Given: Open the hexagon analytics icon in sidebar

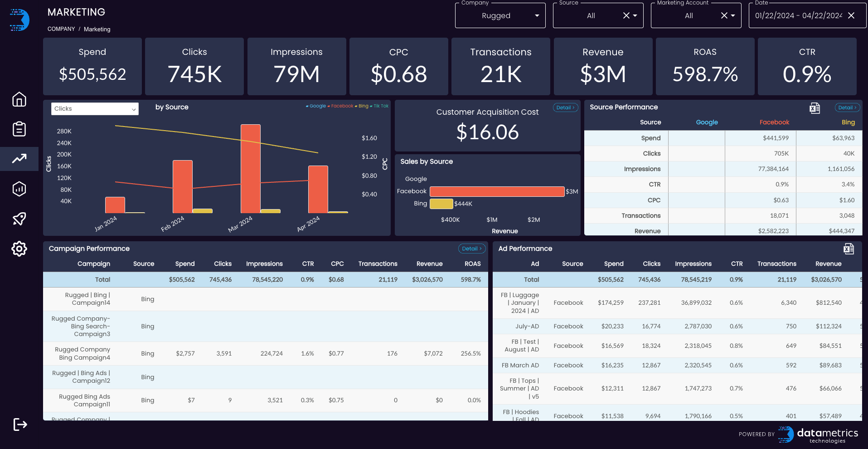Looking at the screenshot, I should point(19,189).
